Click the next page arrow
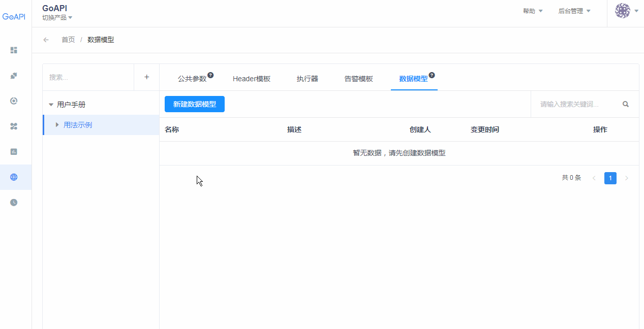This screenshot has height=329, width=644. (x=627, y=178)
